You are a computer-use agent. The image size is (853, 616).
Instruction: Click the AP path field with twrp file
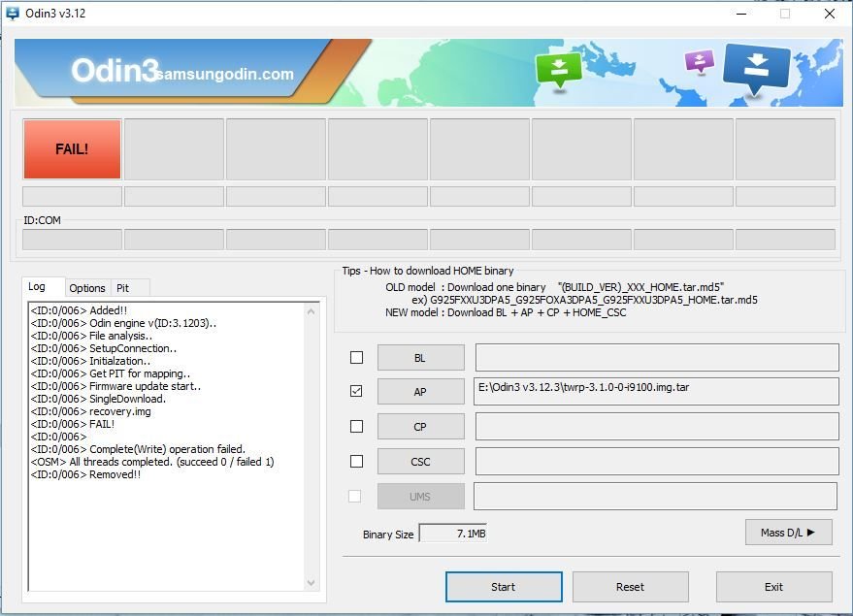pos(657,392)
